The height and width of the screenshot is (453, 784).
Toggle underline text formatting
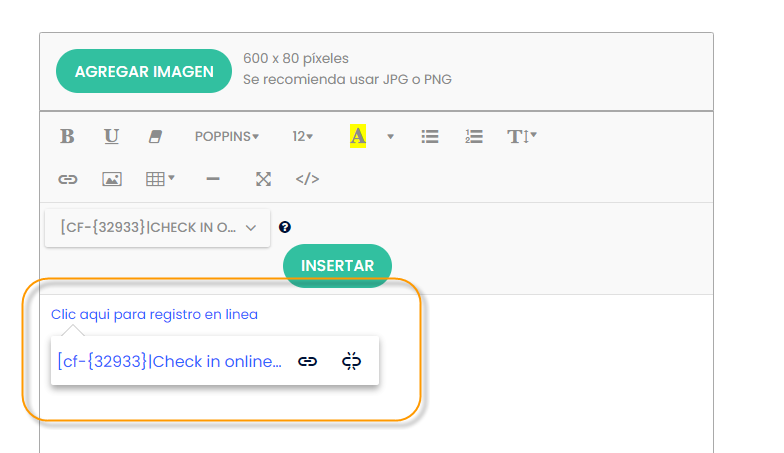coord(111,136)
